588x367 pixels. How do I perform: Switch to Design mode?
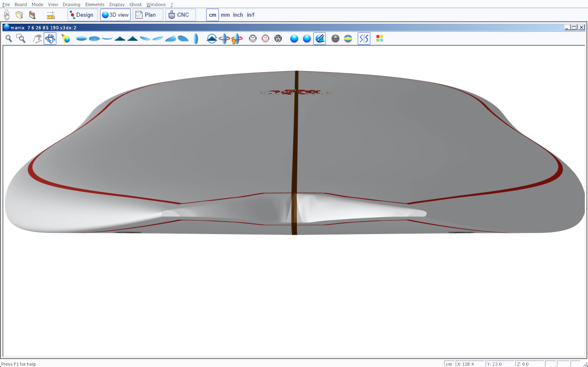coord(82,15)
